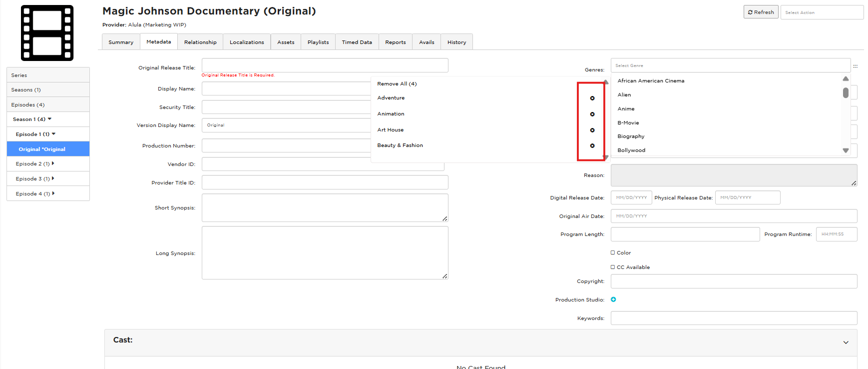
Task: Focus the Original Release Title field
Action: tap(325, 65)
